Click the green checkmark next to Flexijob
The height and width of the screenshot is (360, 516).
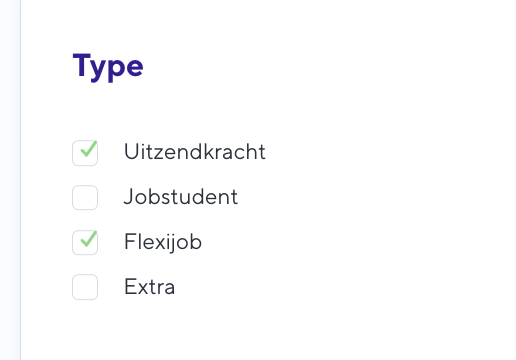(x=89, y=239)
